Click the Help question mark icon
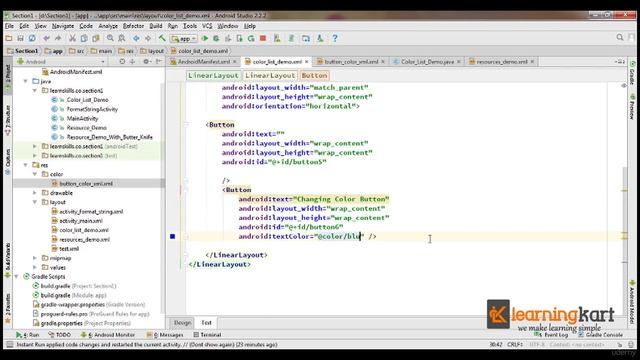Screen dimensions: 640x360 (335, 38)
